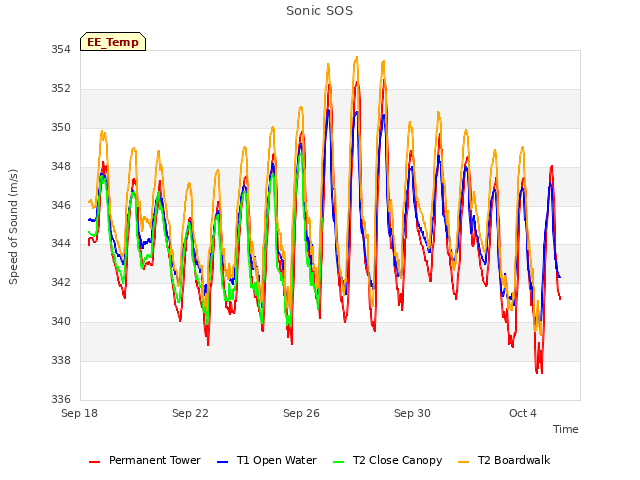Toggle the T2 Boardwalk legend entry
The height and width of the screenshot is (480, 640).
[x=504, y=460]
